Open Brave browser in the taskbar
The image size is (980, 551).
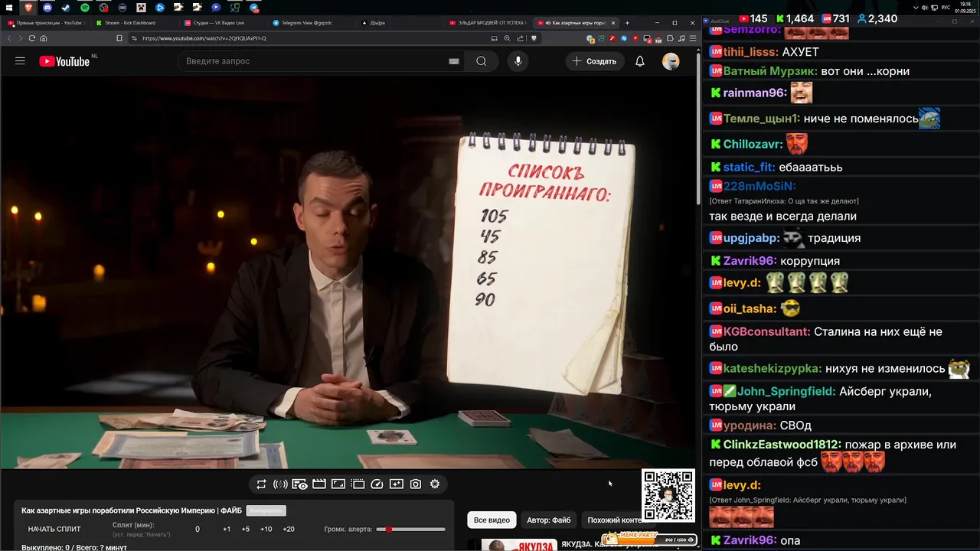[x=29, y=8]
